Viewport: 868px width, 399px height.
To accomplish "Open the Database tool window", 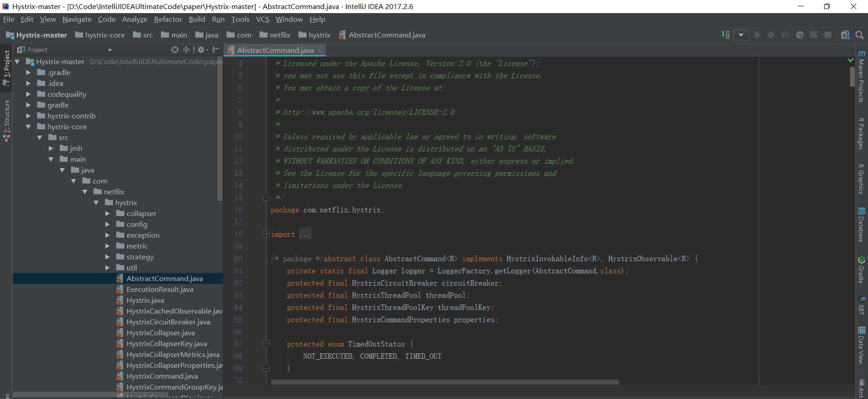I will tap(862, 225).
